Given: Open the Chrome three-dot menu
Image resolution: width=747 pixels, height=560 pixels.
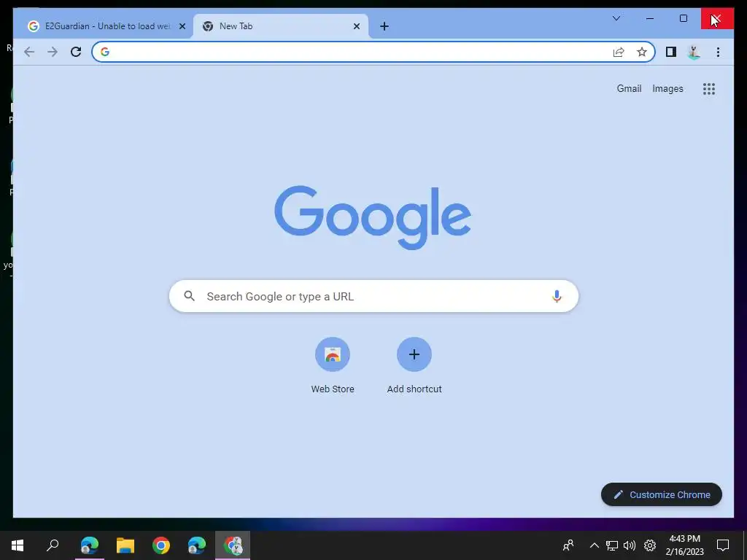Looking at the screenshot, I should 718,52.
